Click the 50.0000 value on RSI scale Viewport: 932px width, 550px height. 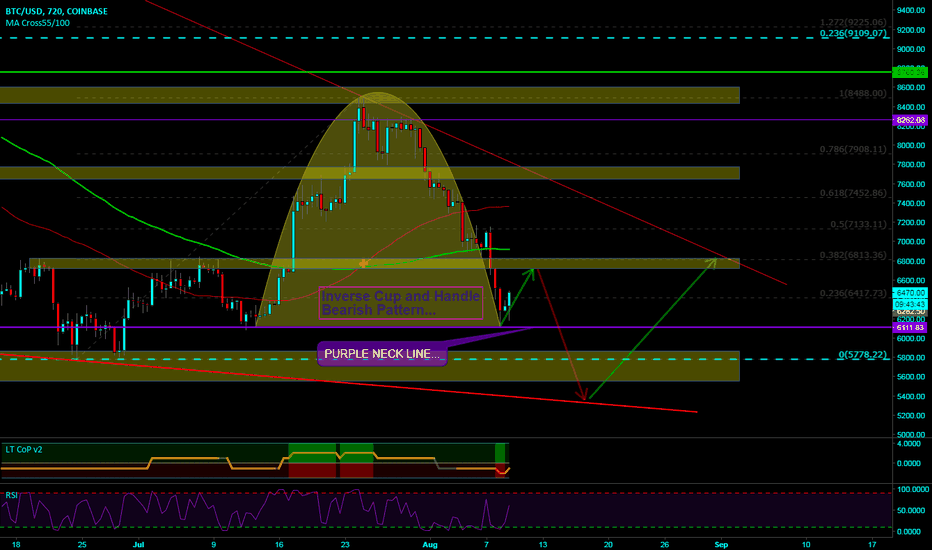(911, 510)
